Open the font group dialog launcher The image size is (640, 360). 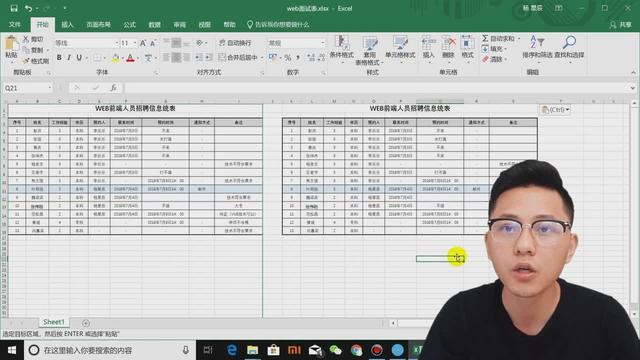point(156,73)
